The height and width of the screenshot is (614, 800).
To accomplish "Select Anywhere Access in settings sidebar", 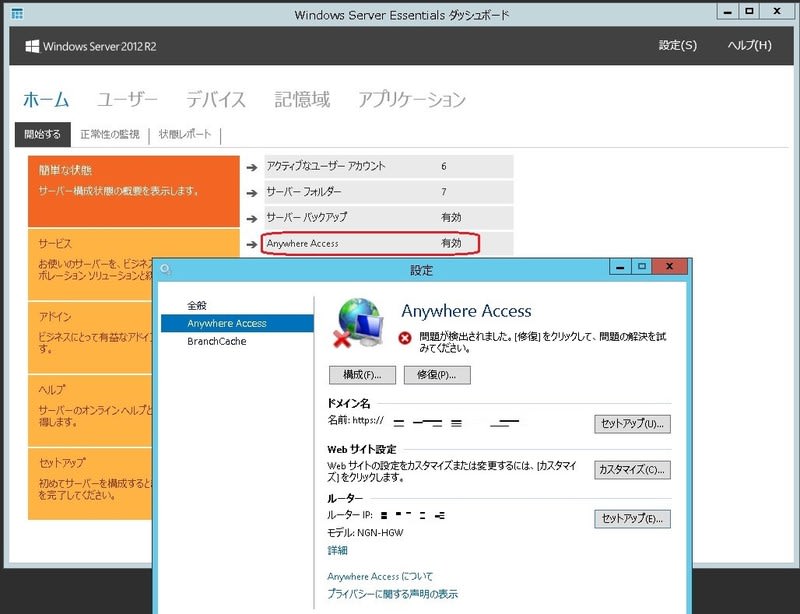I will click(x=237, y=324).
